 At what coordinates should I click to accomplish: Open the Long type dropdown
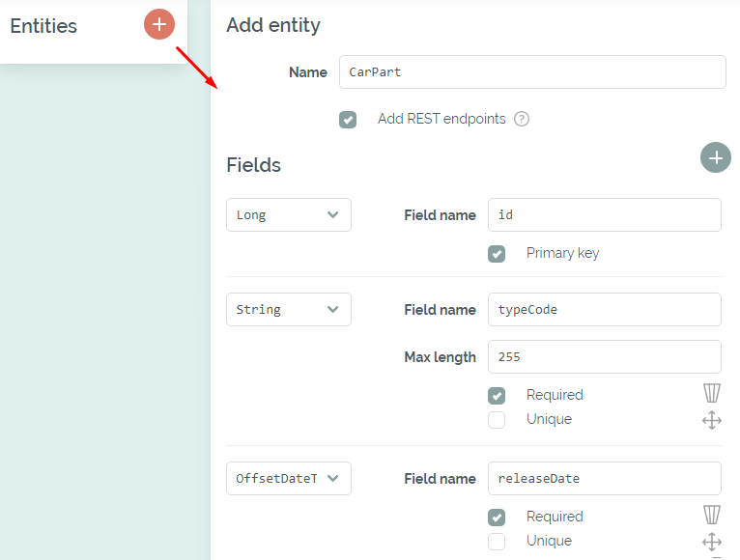coord(289,214)
